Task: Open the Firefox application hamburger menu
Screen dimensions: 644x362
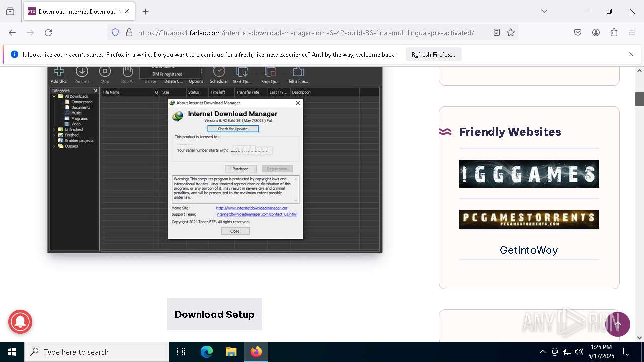Action: point(632,33)
